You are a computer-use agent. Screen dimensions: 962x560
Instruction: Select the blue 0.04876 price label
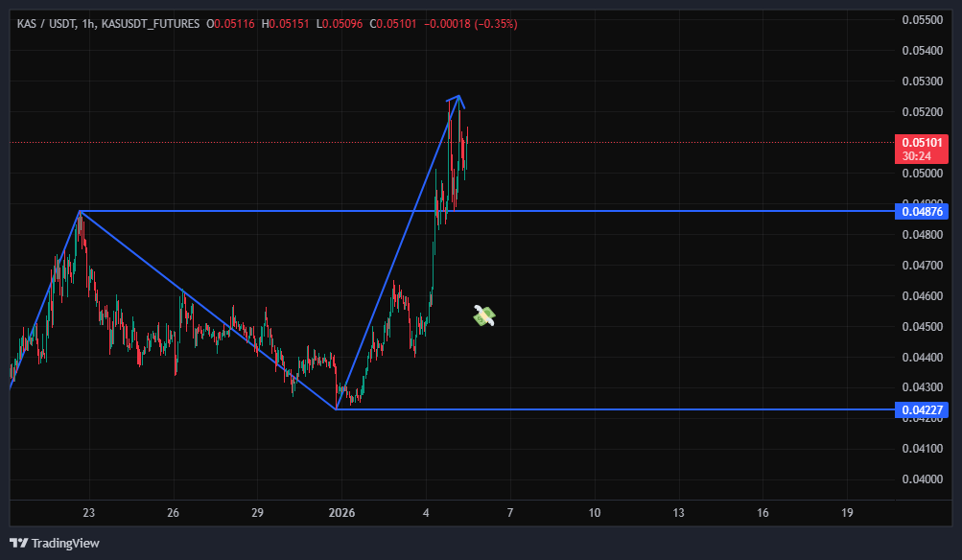[x=921, y=211]
